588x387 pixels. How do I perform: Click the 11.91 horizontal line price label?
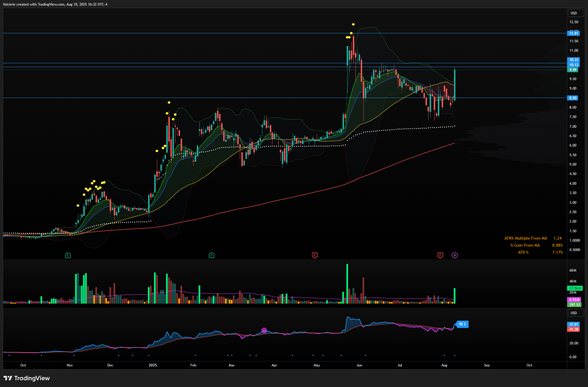click(573, 33)
